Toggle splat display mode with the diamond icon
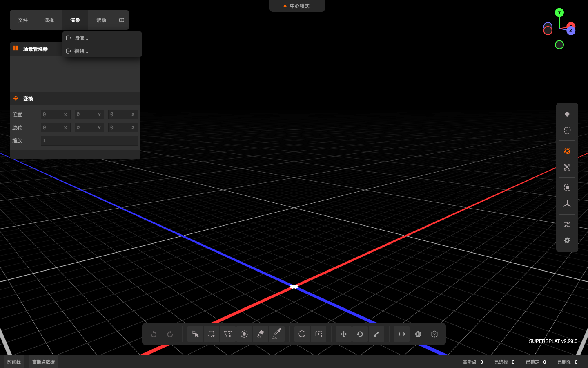Viewport: 588px width, 368px height. click(x=567, y=114)
